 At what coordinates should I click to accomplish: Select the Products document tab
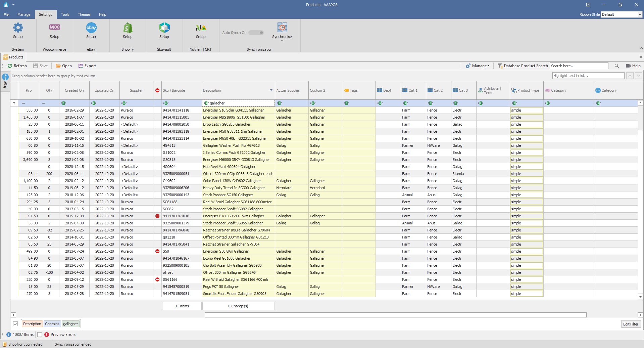tap(13, 57)
